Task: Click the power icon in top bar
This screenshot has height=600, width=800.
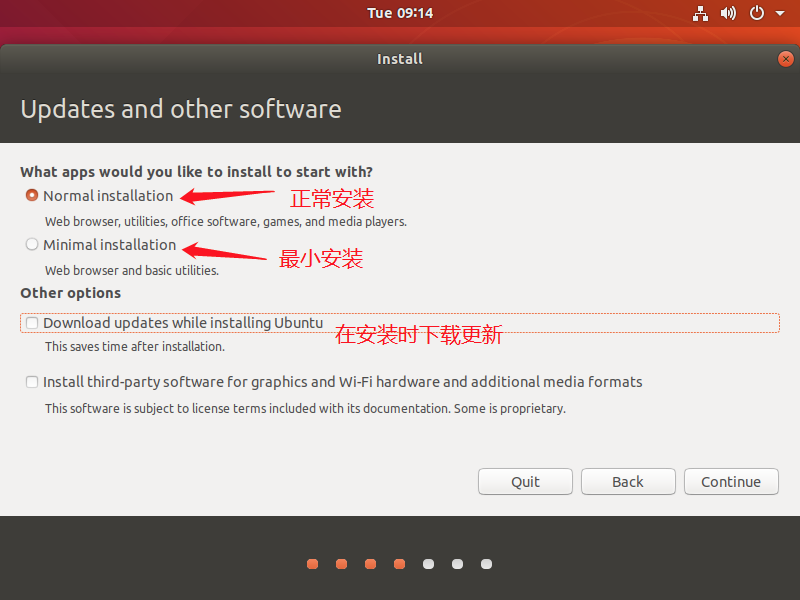Action: 757,13
